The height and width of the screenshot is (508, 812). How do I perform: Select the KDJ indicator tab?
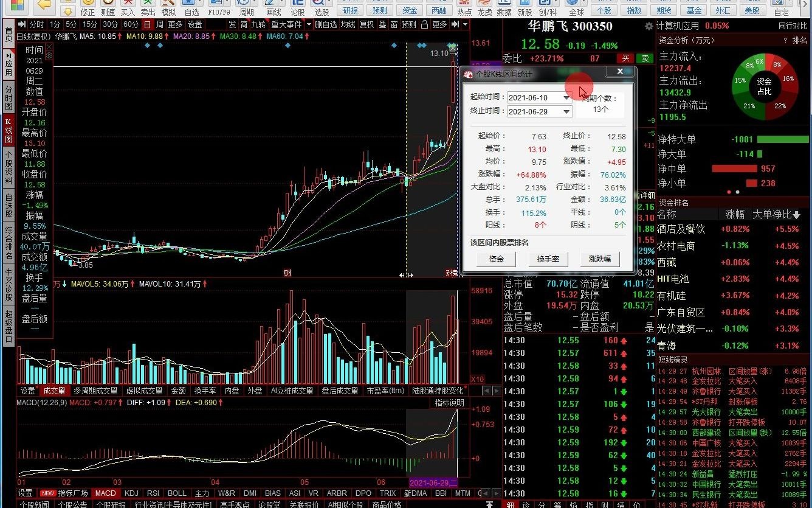pos(131,493)
